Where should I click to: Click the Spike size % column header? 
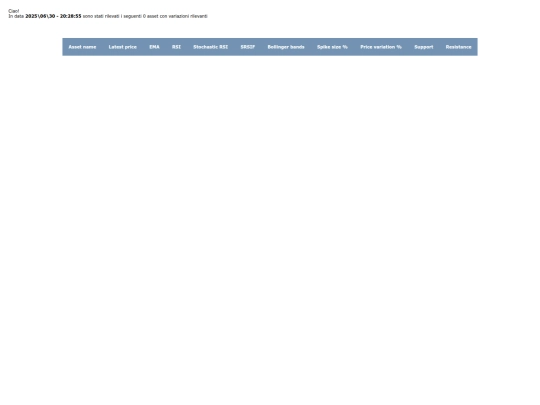[x=332, y=47]
